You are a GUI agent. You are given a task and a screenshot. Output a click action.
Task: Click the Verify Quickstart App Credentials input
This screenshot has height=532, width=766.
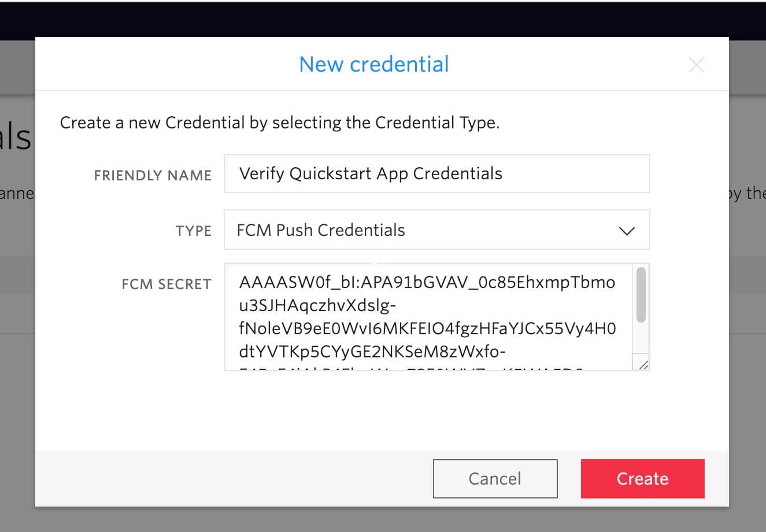click(x=436, y=173)
